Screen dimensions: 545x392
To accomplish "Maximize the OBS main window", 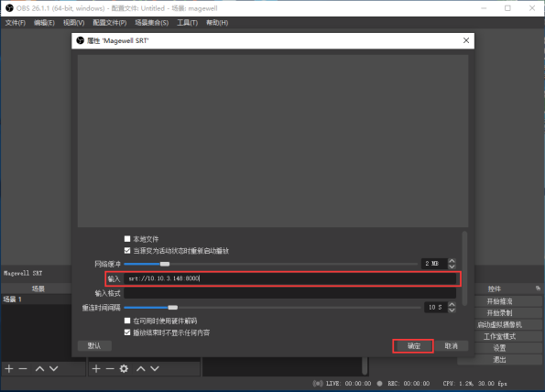I will (507, 8).
